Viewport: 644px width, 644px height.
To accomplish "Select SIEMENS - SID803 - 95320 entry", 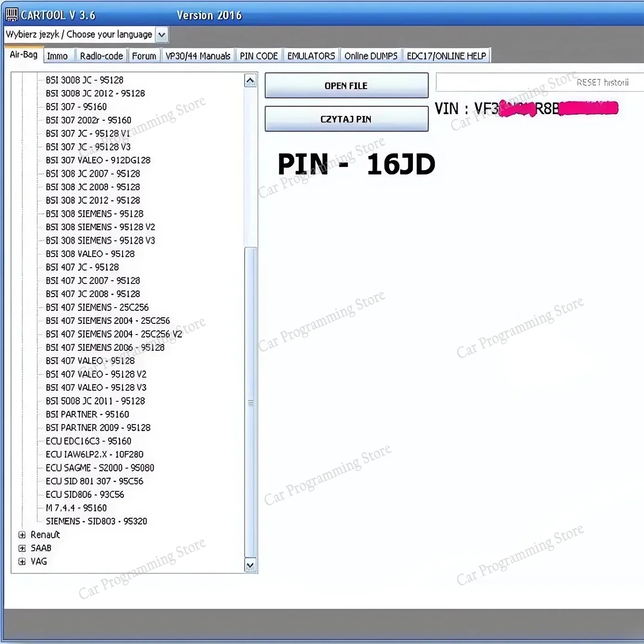I will click(97, 521).
